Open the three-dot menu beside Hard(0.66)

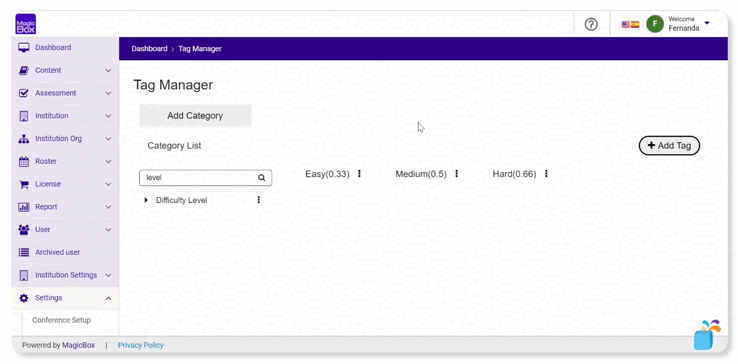546,174
